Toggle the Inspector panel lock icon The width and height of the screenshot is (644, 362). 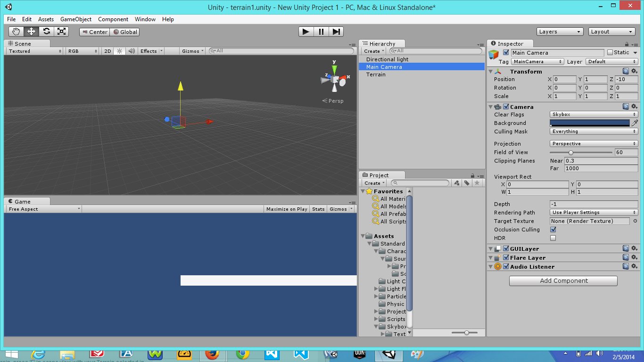coord(626,44)
